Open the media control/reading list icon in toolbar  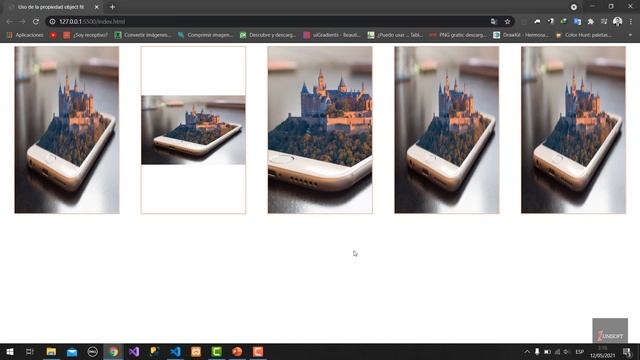click(x=604, y=22)
